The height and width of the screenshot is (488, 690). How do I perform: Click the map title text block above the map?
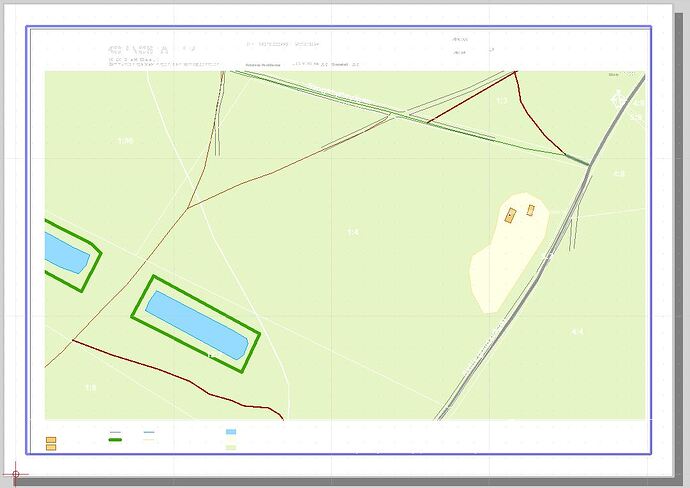coord(164,56)
